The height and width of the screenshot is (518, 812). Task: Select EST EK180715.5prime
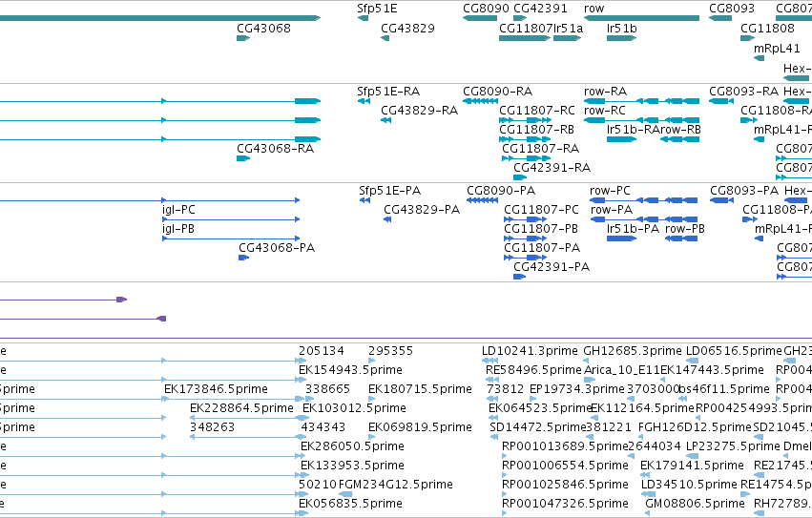(x=420, y=389)
